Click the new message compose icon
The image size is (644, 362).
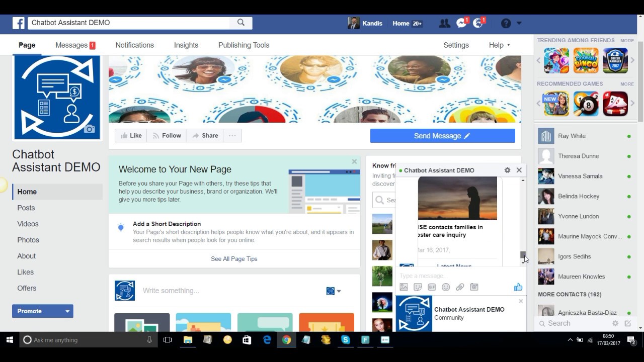pos(628,323)
